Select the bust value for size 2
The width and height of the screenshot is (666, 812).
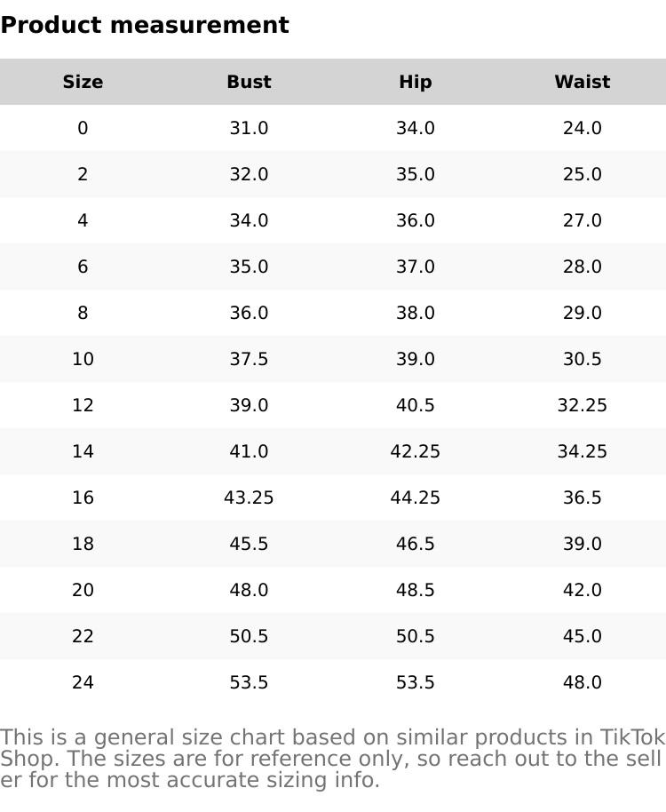(249, 174)
